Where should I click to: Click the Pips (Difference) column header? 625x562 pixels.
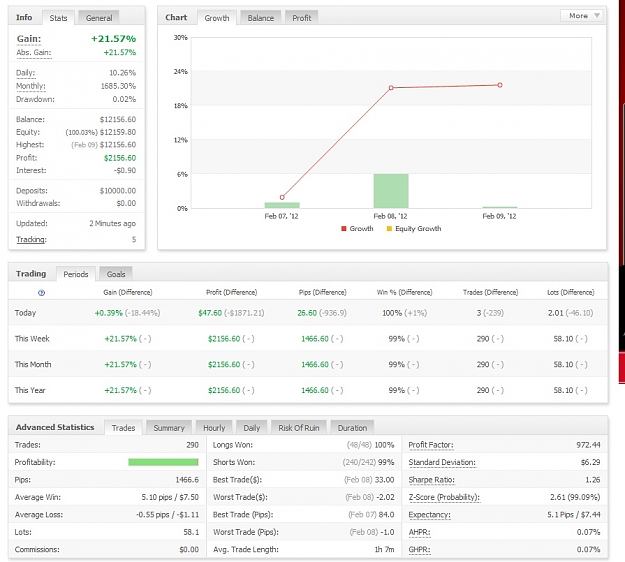322,292
